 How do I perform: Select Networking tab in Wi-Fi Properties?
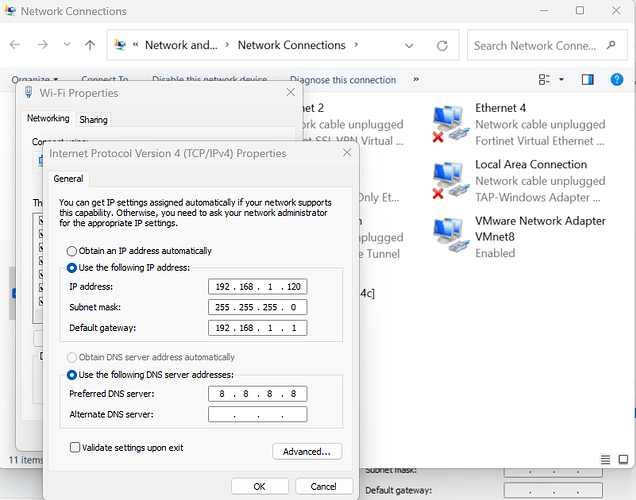coord(48,118)
